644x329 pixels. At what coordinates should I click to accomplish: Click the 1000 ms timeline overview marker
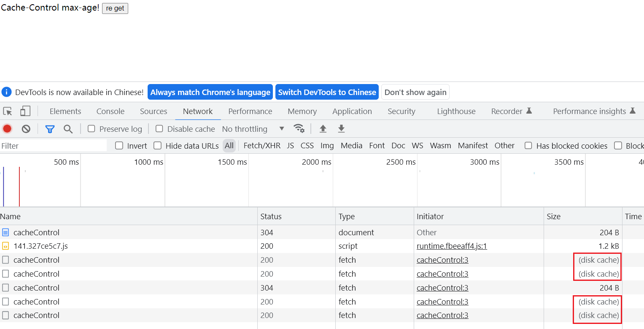[x=148, y=162]
